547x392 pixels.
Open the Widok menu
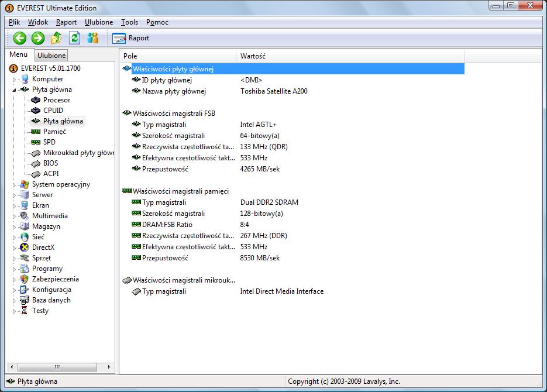[x=38, y=22]
